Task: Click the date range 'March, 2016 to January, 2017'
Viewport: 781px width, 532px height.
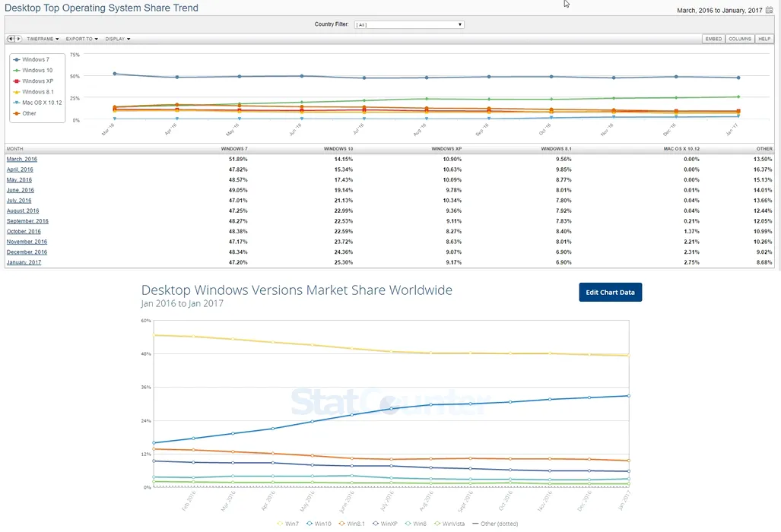Action: [719, 11]
